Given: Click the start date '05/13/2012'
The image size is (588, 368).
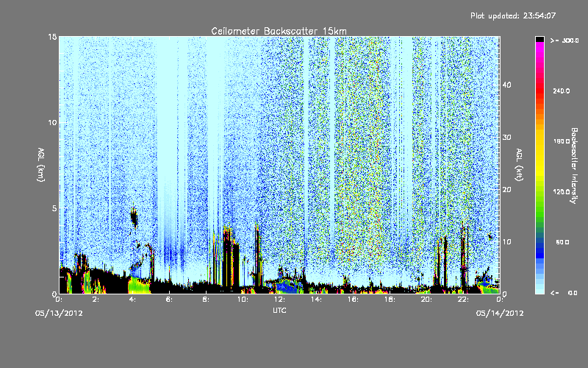Looking at the screenshot, I should (59, 314).
